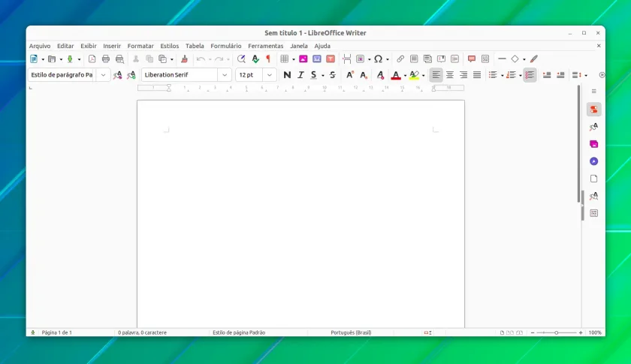Open the Ajuda menu
Screen dimensions: 631x364
[322, 46]
